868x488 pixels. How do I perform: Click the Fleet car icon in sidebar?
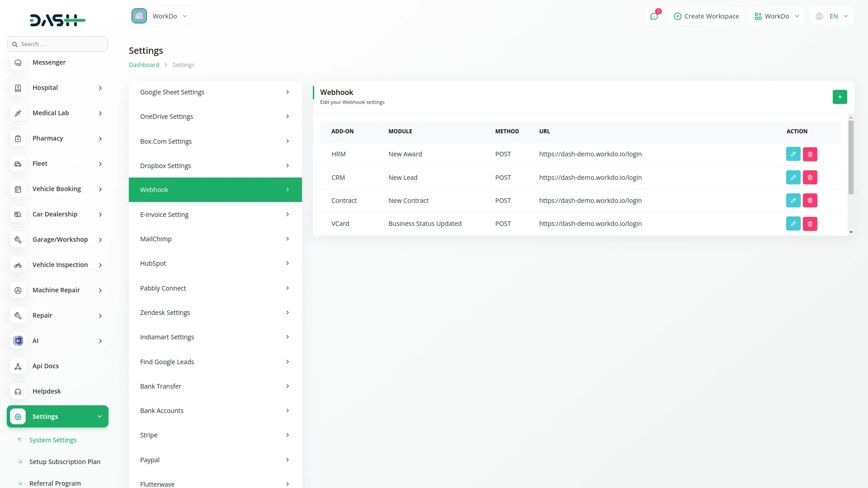click(x=18, y=164)
